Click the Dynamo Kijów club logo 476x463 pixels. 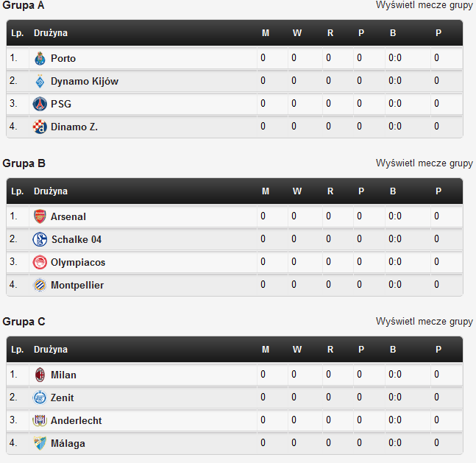point(40,81)
